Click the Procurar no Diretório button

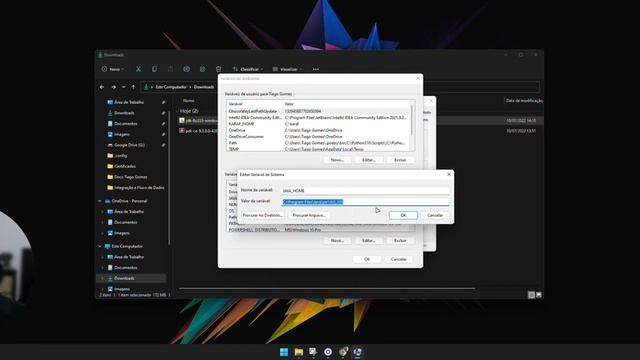pos(262,215)
